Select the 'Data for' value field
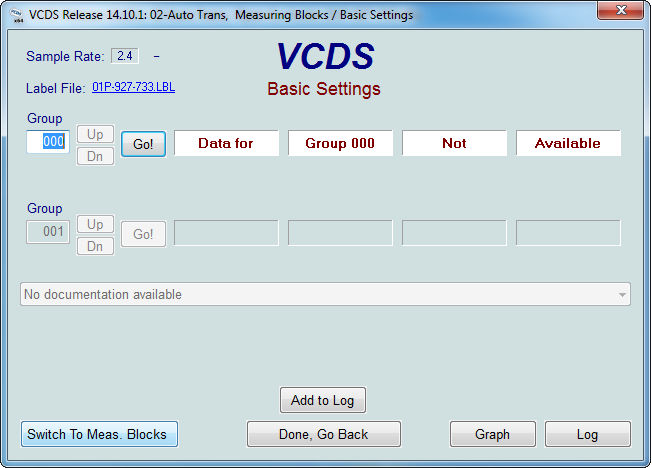Image resolution: width=652 pixels, height=468 pixels. click(226, 143)
